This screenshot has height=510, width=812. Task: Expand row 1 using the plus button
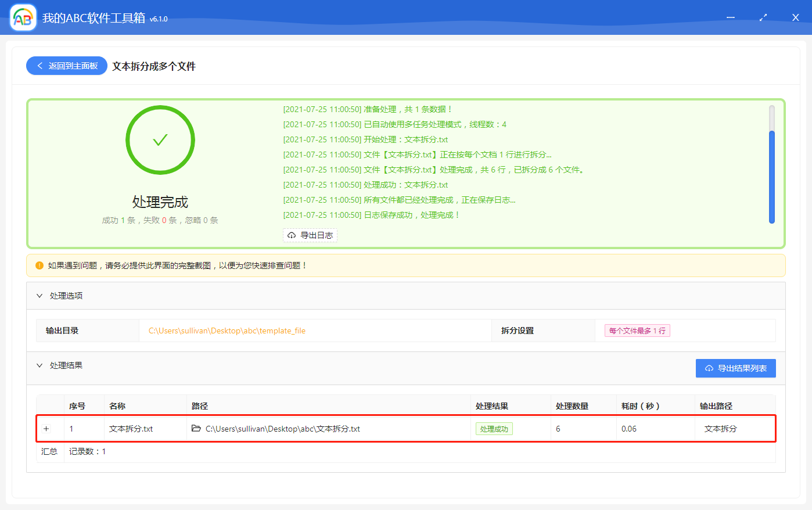click(46, 428)
